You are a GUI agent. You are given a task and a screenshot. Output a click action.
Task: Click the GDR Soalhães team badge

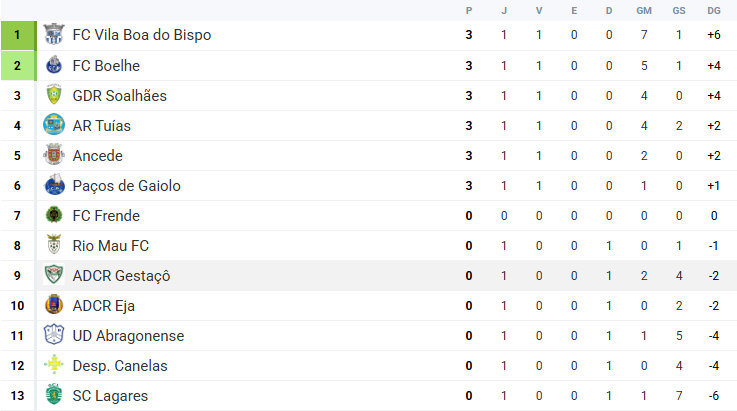tap(54, 95)
